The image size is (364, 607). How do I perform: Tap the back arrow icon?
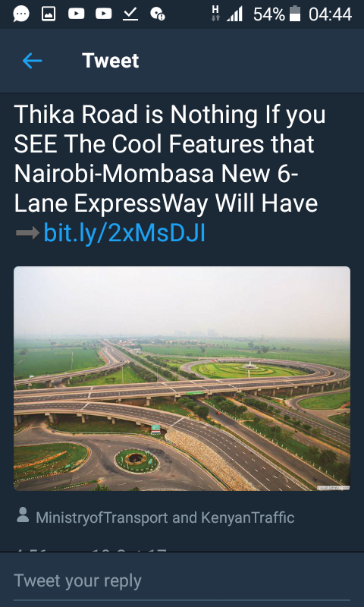pos(32,61)
